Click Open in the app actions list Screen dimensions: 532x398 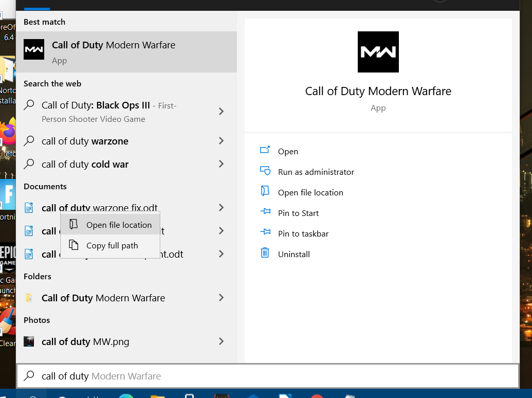(x=288, y=151)
